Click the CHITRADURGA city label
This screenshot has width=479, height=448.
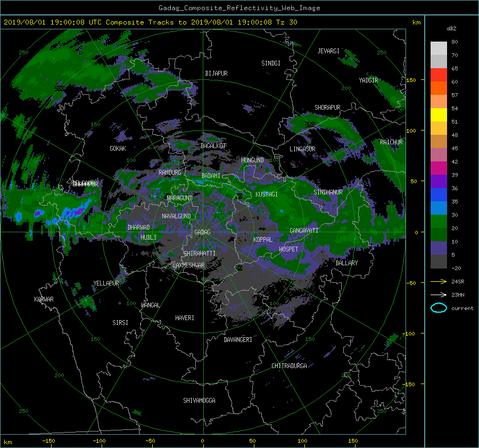tap(289, 366)
